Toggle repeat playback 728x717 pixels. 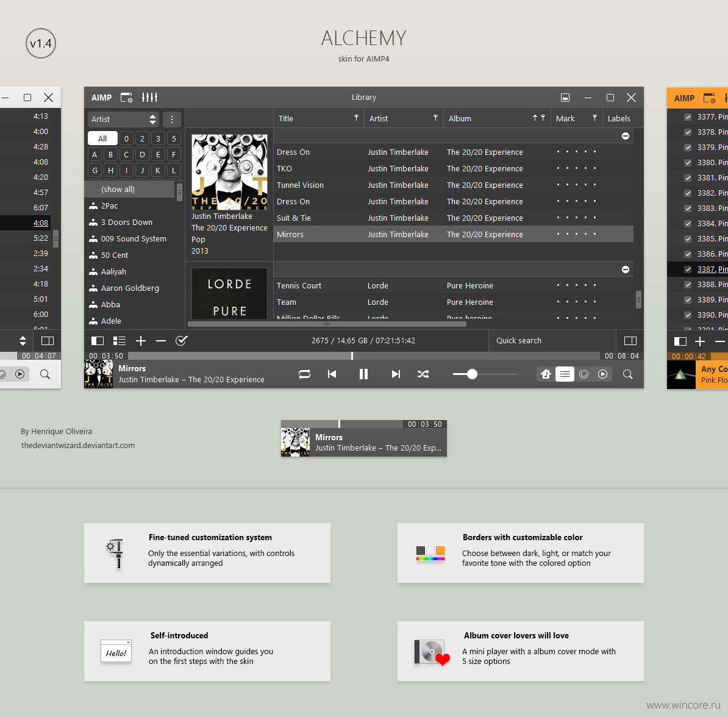pyautogui.click(x=305, y=374)
